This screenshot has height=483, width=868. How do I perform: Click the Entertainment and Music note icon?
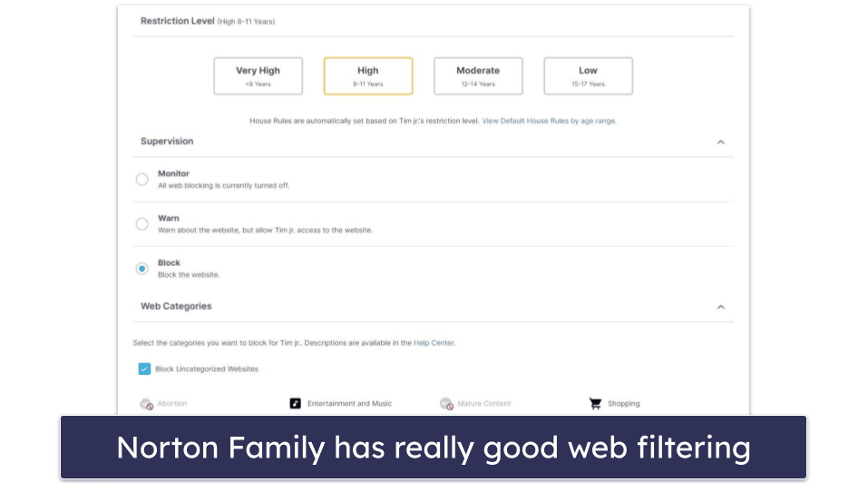296,404
